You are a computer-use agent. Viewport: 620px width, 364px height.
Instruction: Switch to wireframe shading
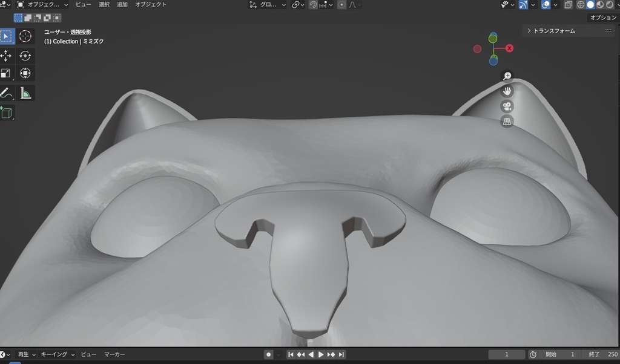[581, 5]
